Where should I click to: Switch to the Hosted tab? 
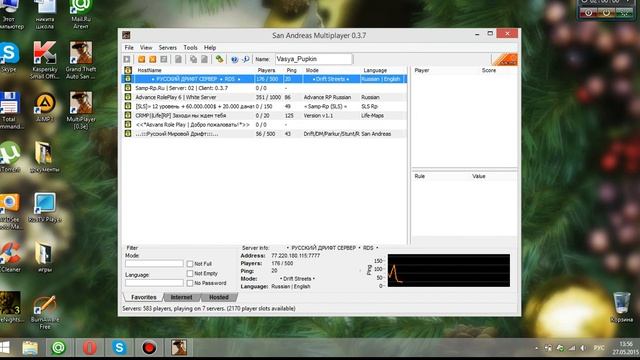219,297
